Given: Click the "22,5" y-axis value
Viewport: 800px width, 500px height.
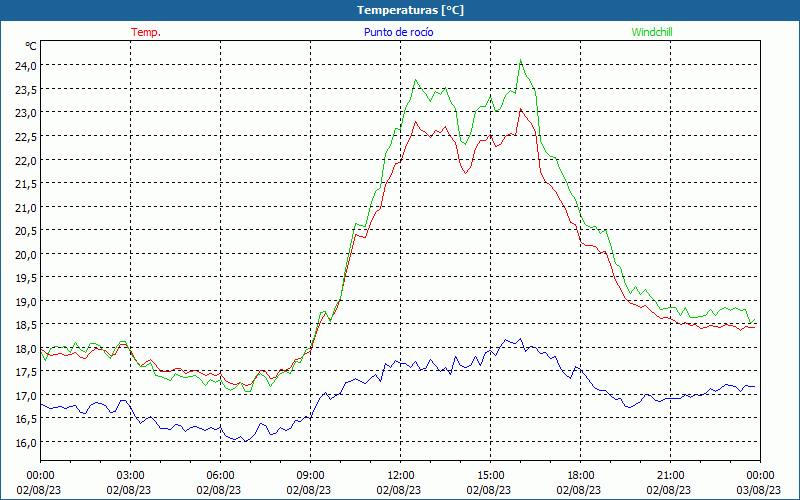Looking at the screenshot, I should (26, 136).
